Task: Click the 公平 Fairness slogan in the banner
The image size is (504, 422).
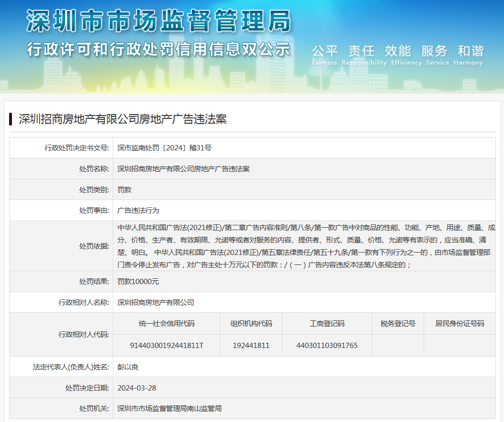Action: (x=325, y=55)
